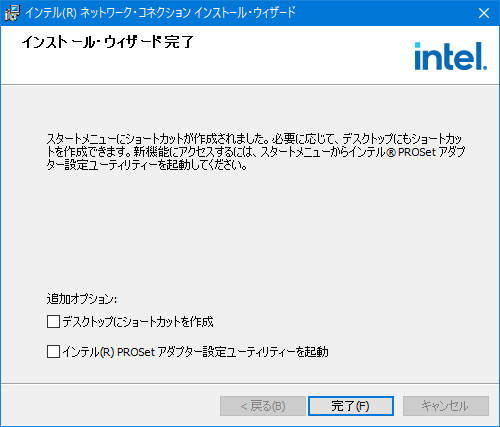
Task: Click the キャンセル button
Action: tap(446, 406)
